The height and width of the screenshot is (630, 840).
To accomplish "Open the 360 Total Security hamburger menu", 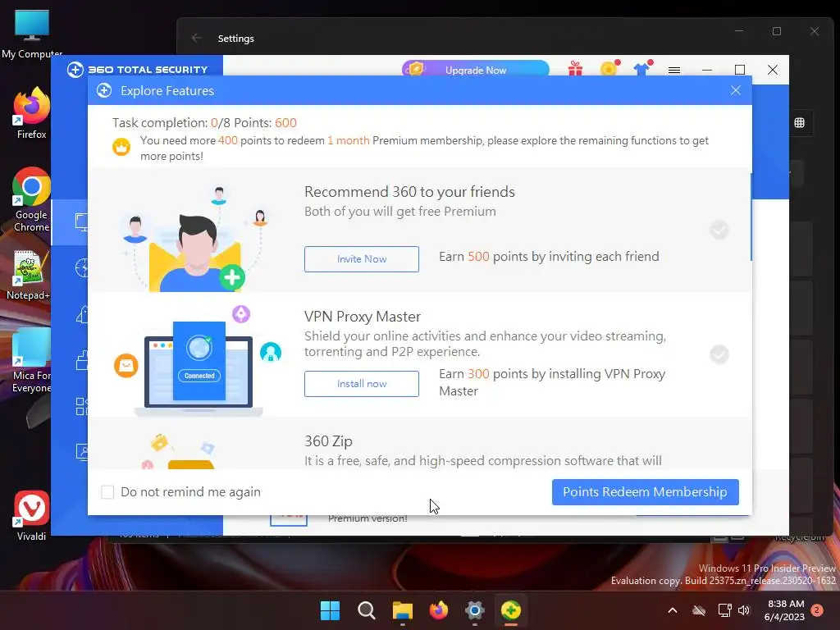I will point(674,71).
